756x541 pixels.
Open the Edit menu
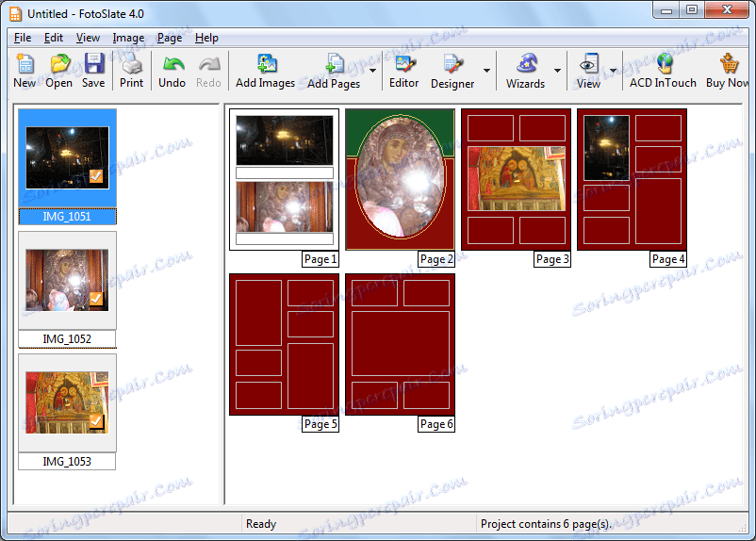[x=54, y=38]
